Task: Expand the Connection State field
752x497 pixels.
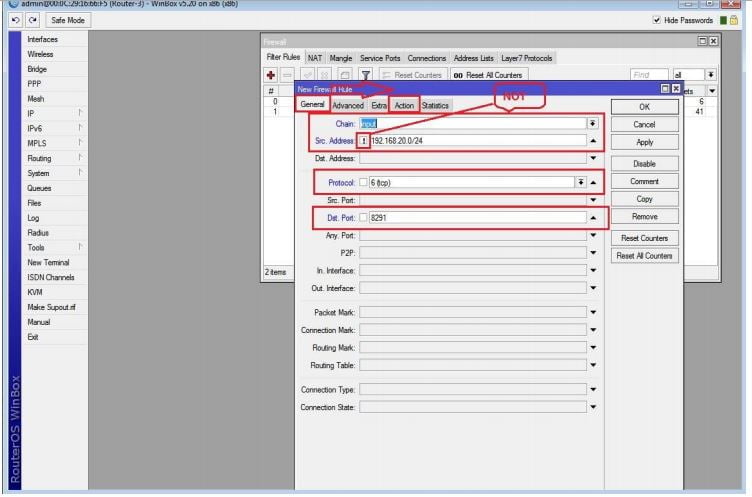Action: point(593,407)
